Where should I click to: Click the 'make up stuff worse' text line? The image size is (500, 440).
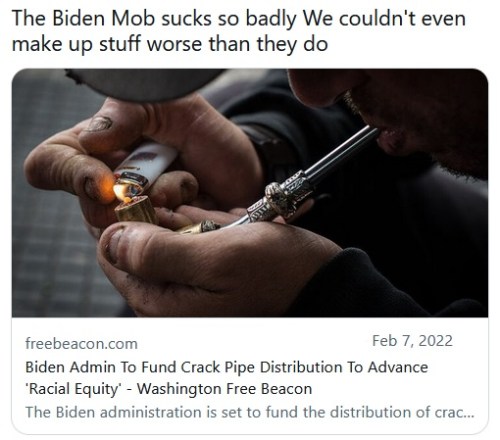pyautogui.click(x=170, y=44)
